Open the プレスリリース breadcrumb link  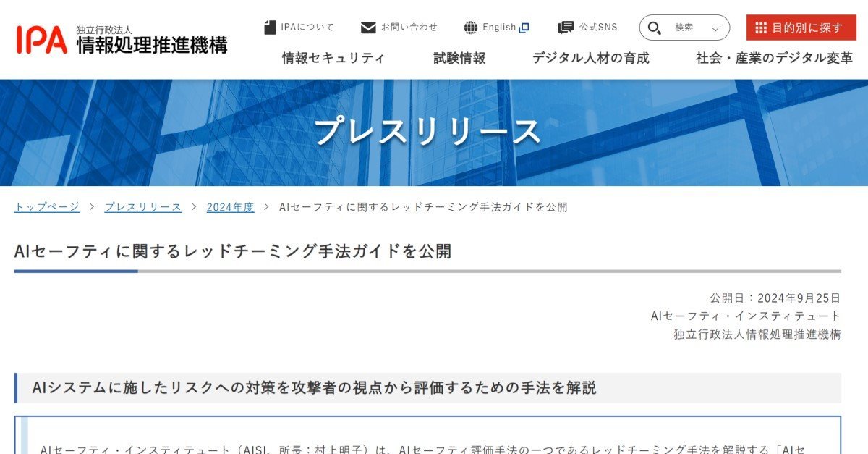[x=143, y=207]
